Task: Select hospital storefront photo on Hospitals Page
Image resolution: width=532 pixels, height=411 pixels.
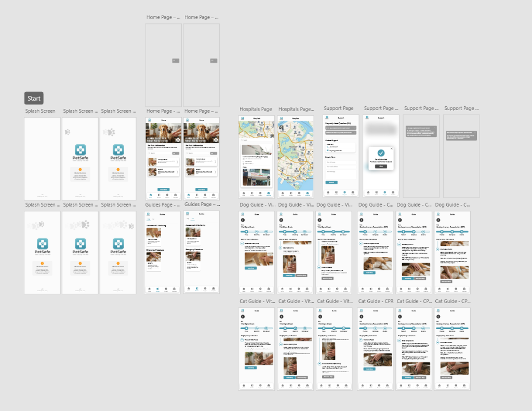Action: (x=257, y=177)
